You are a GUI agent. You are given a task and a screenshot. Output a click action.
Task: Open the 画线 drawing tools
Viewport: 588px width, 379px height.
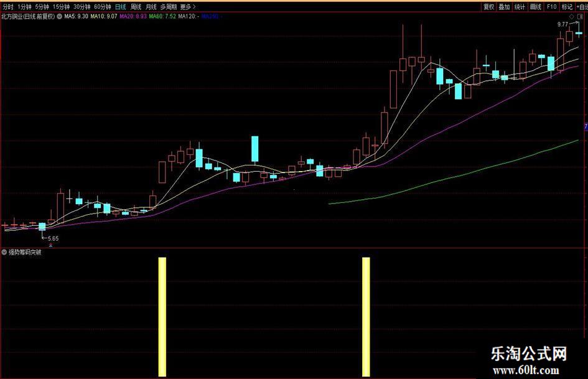coord(536,7)
